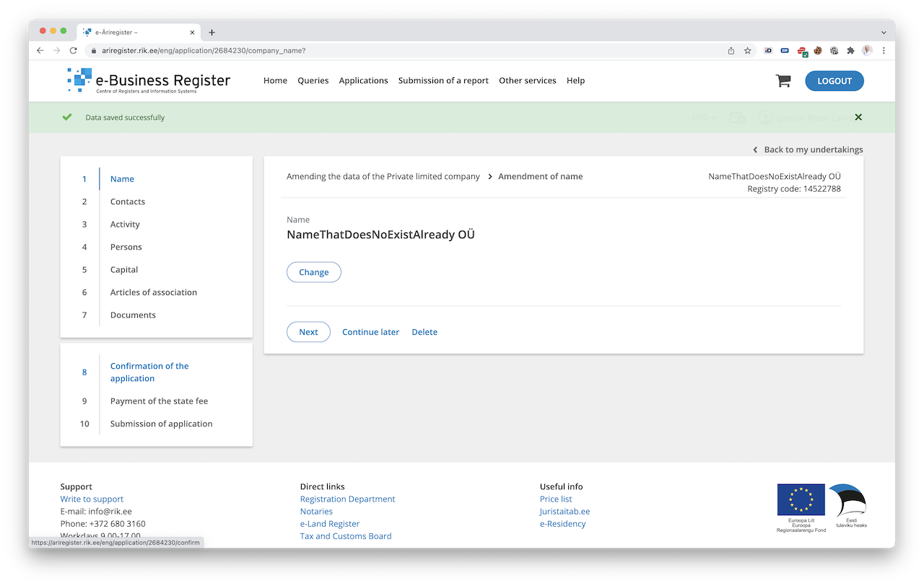Viewport: 924px width, 586px height.
Task: Open Chrome three-dot menu
Action: [x=884, y=51]
